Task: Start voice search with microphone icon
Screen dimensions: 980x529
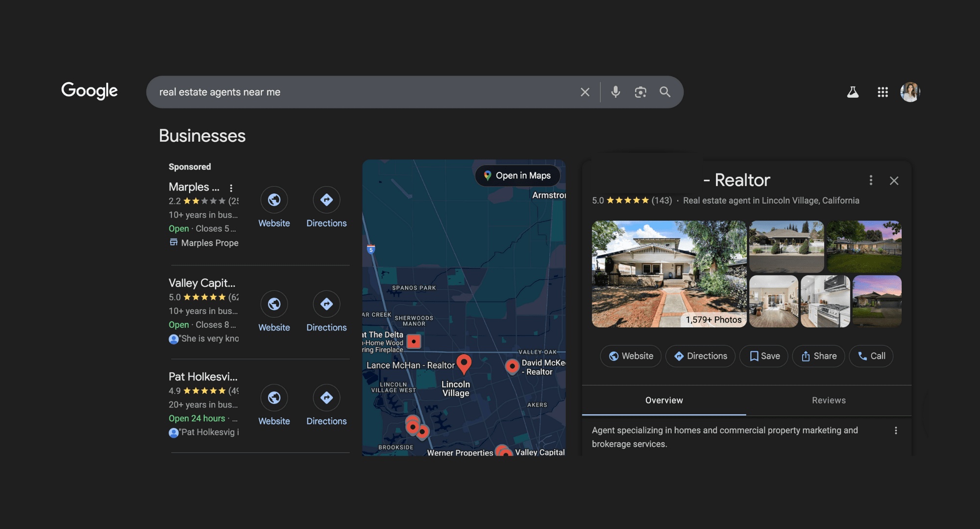Action: (x=615, y=92)
